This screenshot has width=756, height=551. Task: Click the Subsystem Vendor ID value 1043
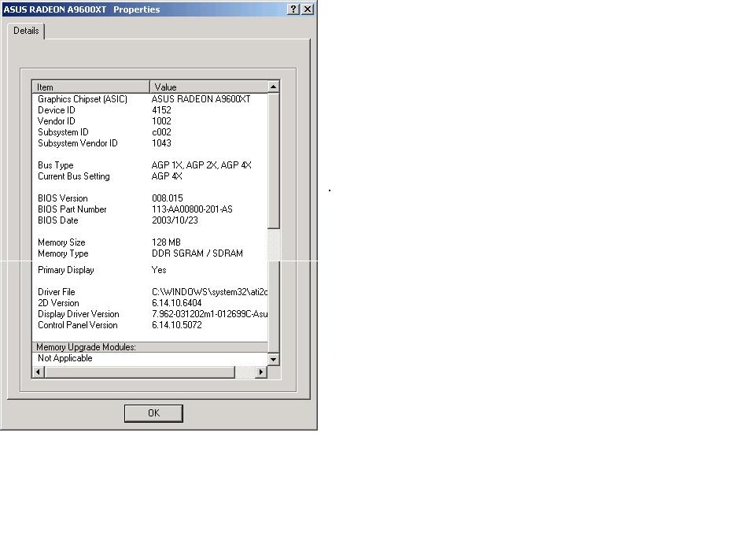[161, 143]
